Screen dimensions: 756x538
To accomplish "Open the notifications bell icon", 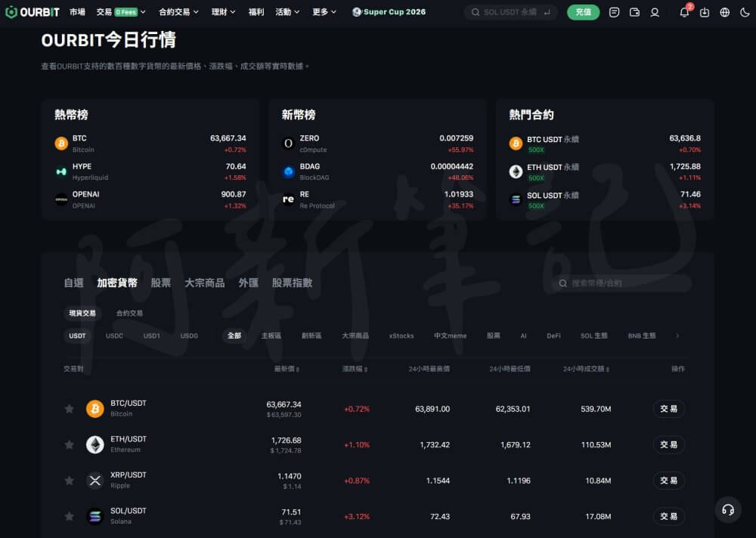I will point(684,12).
